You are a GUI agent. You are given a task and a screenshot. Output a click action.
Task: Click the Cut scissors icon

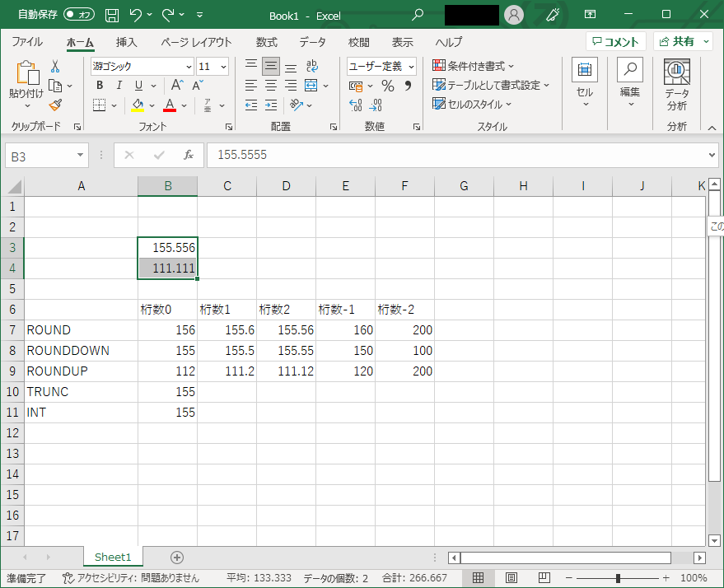pos(55,67)
